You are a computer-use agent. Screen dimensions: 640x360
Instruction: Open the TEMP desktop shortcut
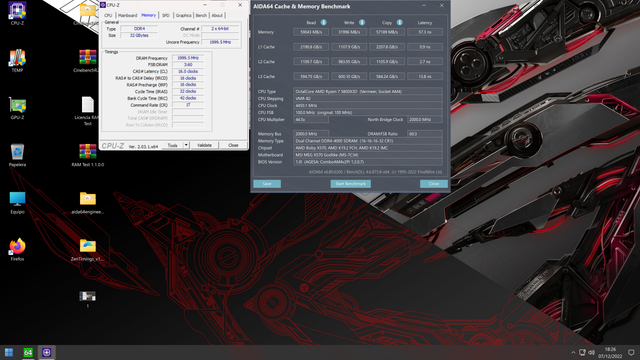click(x=17, y=60)
